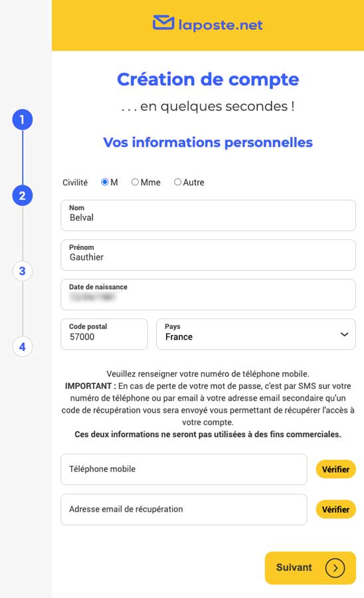Click the laposte.net envelope logo icon
364x598 pixels.
163,23
